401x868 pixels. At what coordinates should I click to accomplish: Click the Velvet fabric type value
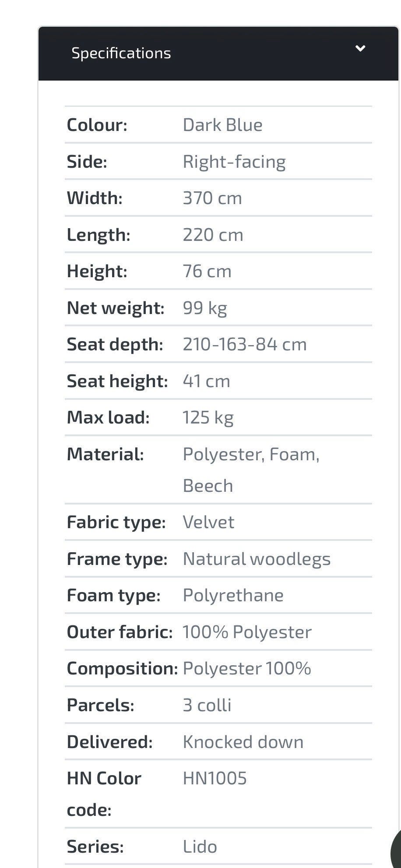(x=208, y=522)
